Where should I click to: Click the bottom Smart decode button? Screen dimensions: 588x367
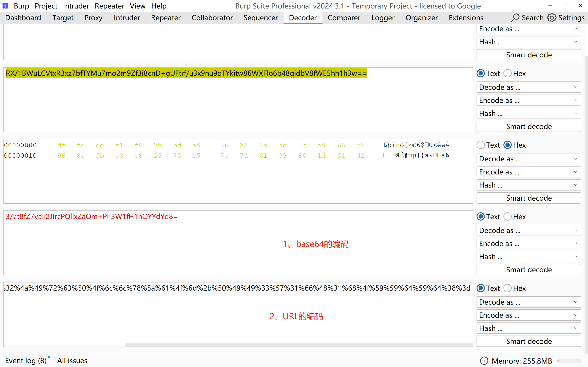pyautogui.click(x=529, y=341)
